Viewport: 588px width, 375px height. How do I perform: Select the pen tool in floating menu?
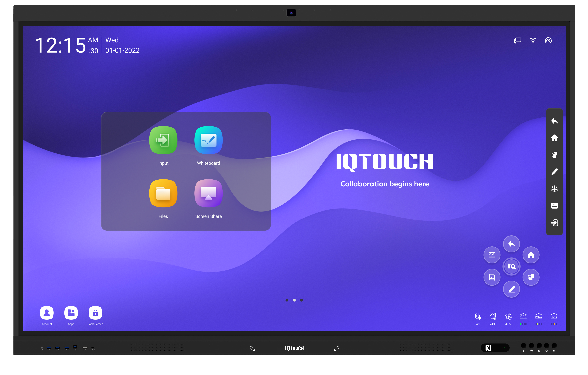tap(511, 289)
